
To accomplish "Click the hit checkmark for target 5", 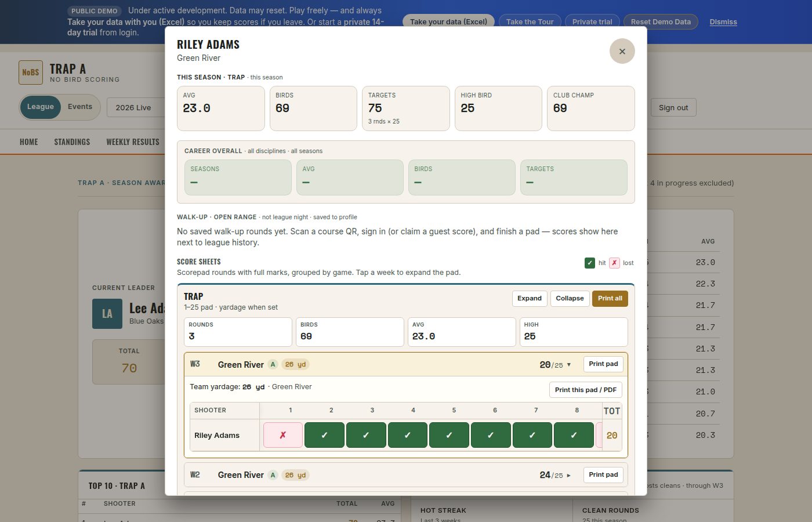I will (x=449, y=435).
